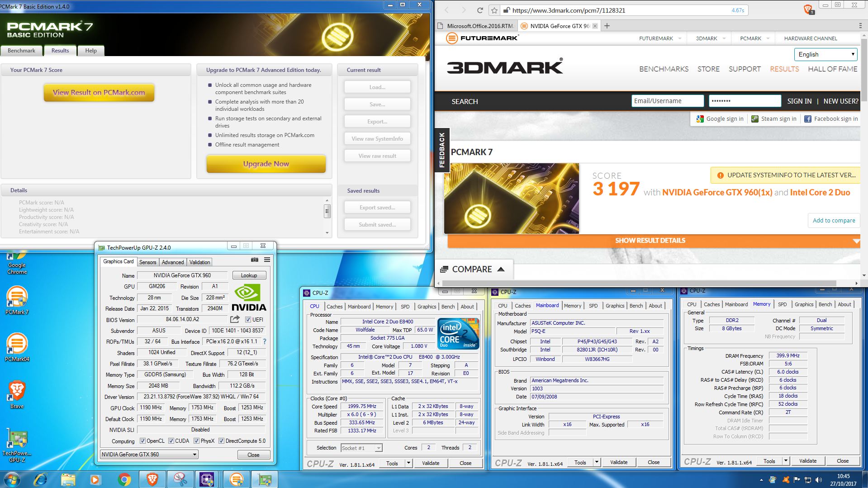This screenshot has height=488, width=868.
Task: Open a new browser tab with plus icon
Action: coord(607,26)
